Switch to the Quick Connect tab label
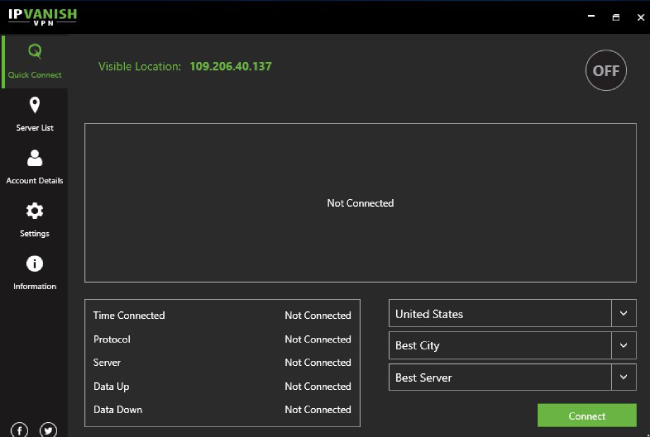The image size is (650, 437). (35, 75)
